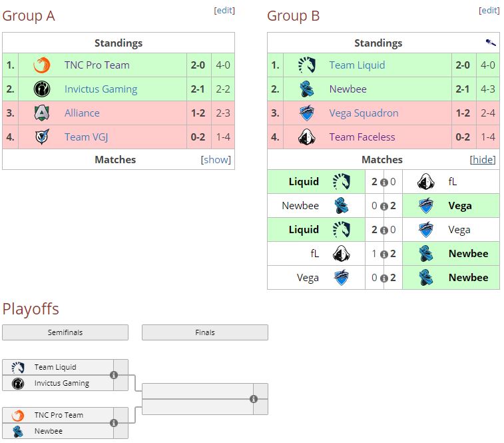Click the TNC Pro Team logo in Group A standings
The image size is (504, 443).
(42, 65)
